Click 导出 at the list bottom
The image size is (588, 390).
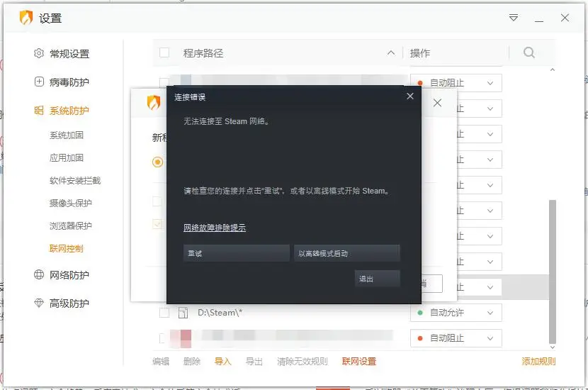(254, 361)
